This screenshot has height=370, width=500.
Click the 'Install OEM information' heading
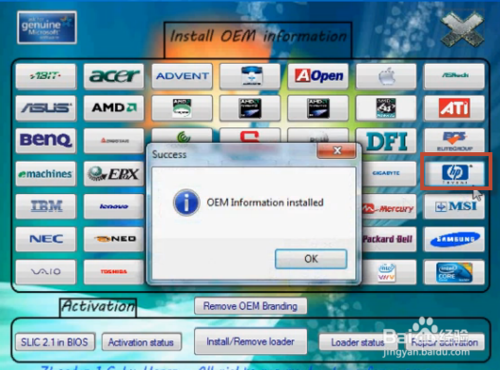coord(258,36)
